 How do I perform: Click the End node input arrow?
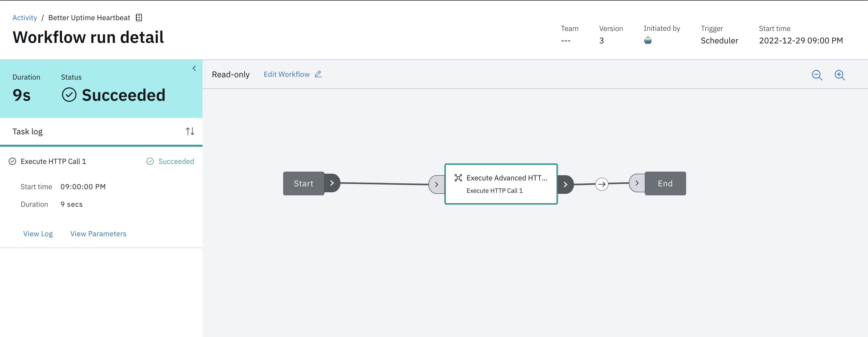(637, 183)
